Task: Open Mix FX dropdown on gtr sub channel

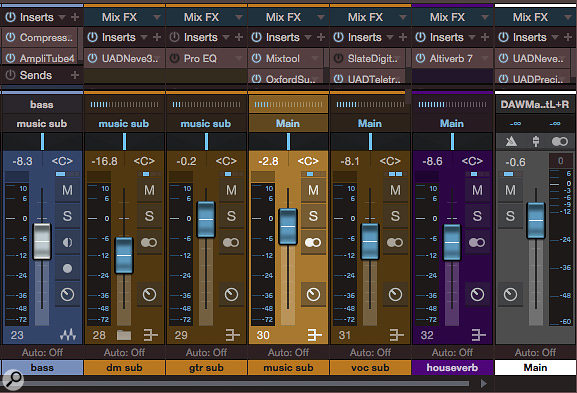Action: (x=239, y=17)
